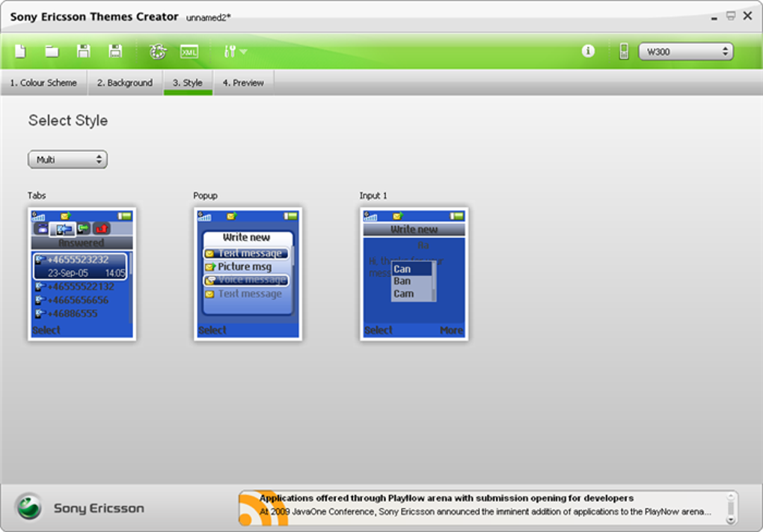Switch to 2. Background tab
The image size is (763, 532).
(x=125, y=83)
